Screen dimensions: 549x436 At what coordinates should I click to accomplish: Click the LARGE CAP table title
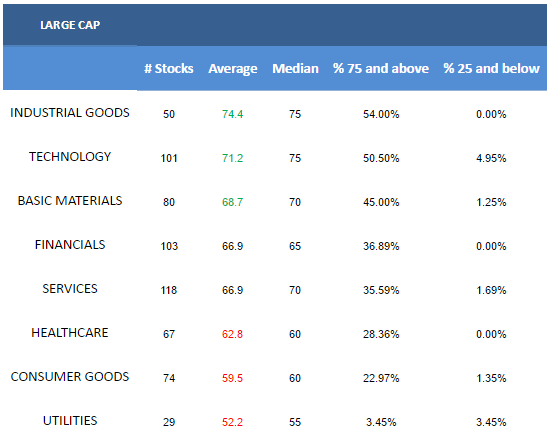point(70,25)
